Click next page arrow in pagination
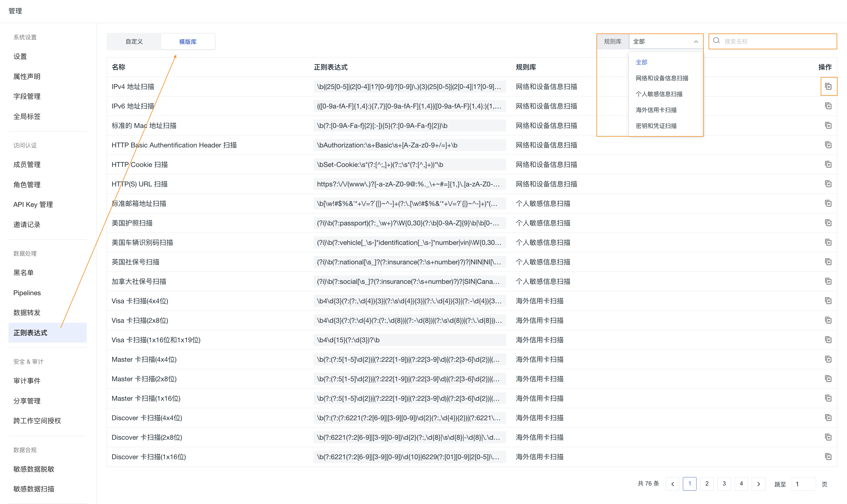Image resolution: width=847 pixels, height=504 pixels. tap(758, 484)
